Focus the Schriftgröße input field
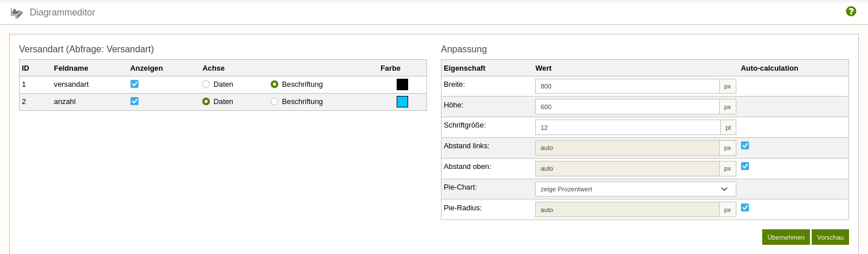This screenshot has height=254, width=868. click(x=628, y=128)
